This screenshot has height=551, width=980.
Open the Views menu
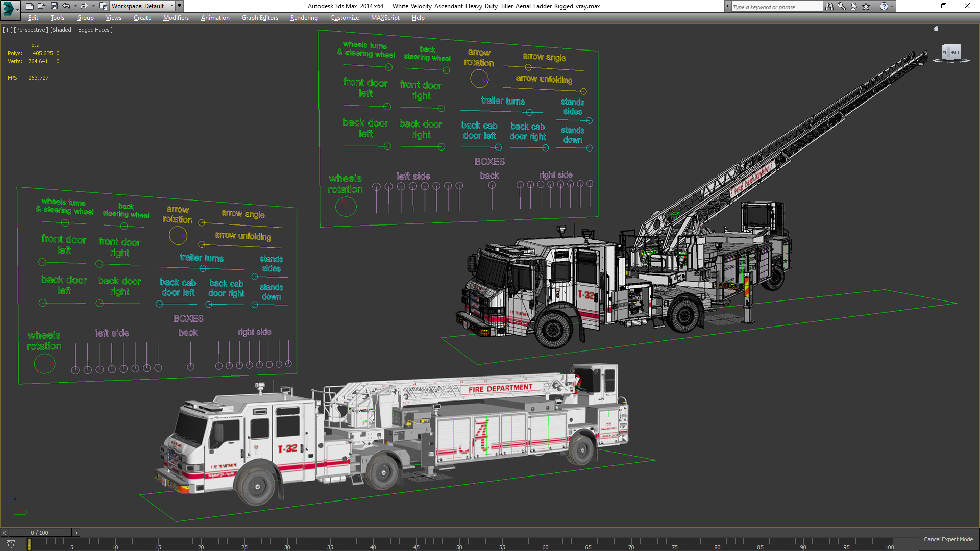click(113, 18)
